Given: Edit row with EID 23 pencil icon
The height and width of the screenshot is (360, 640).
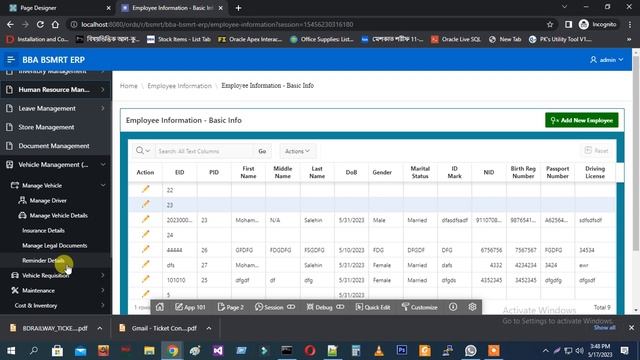Looking at the screenshot, I should pos(145,204).
